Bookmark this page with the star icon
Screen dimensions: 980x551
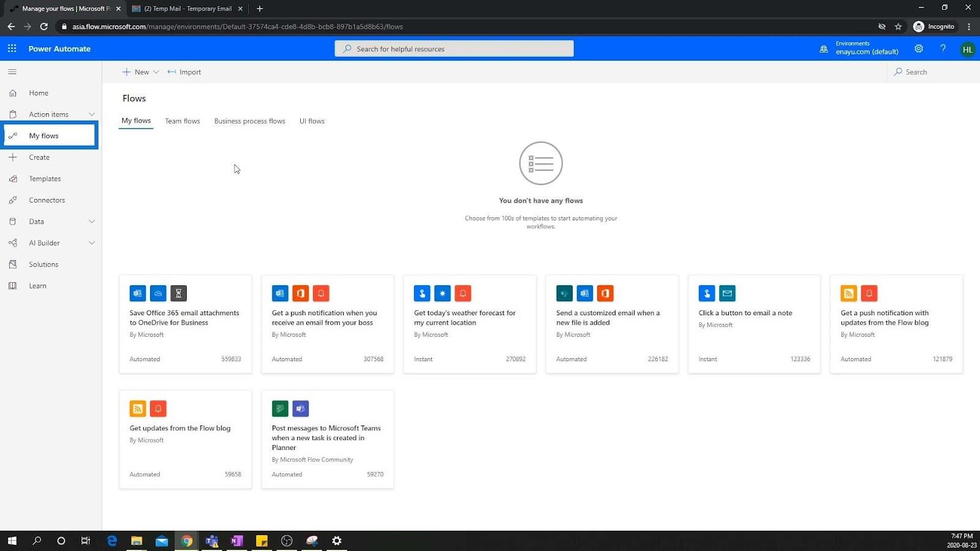pos(898,26)
